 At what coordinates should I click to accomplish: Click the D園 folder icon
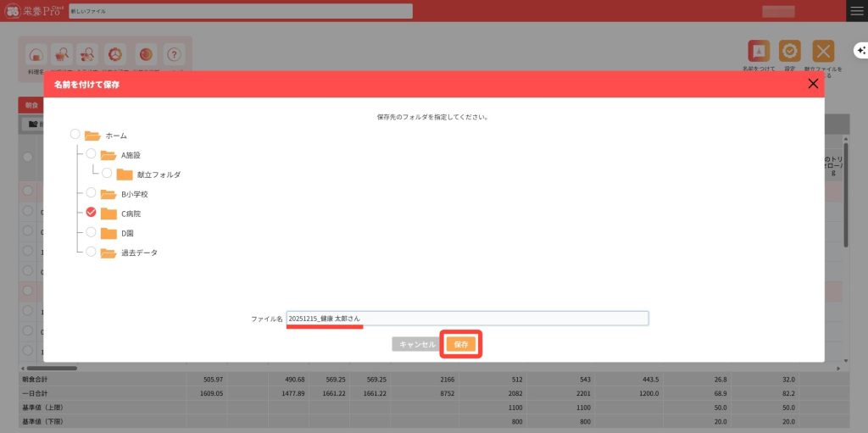coord(108,233)
